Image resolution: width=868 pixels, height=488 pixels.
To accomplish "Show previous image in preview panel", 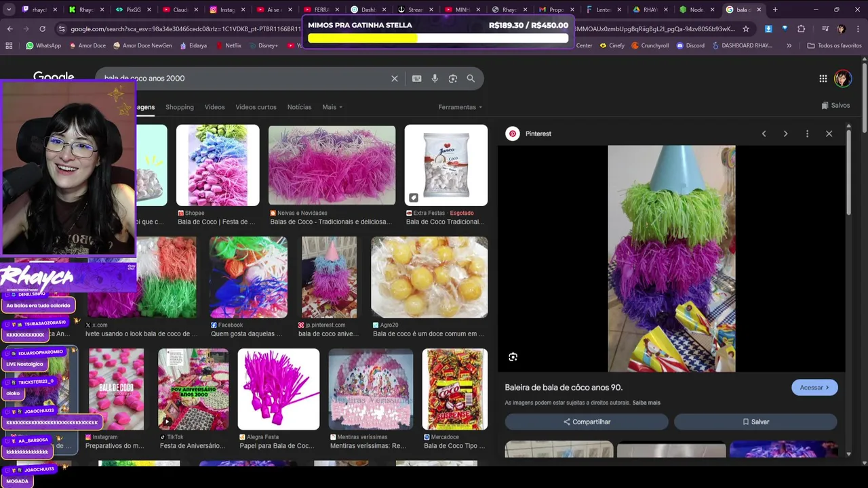I will [x=764, y=134].
